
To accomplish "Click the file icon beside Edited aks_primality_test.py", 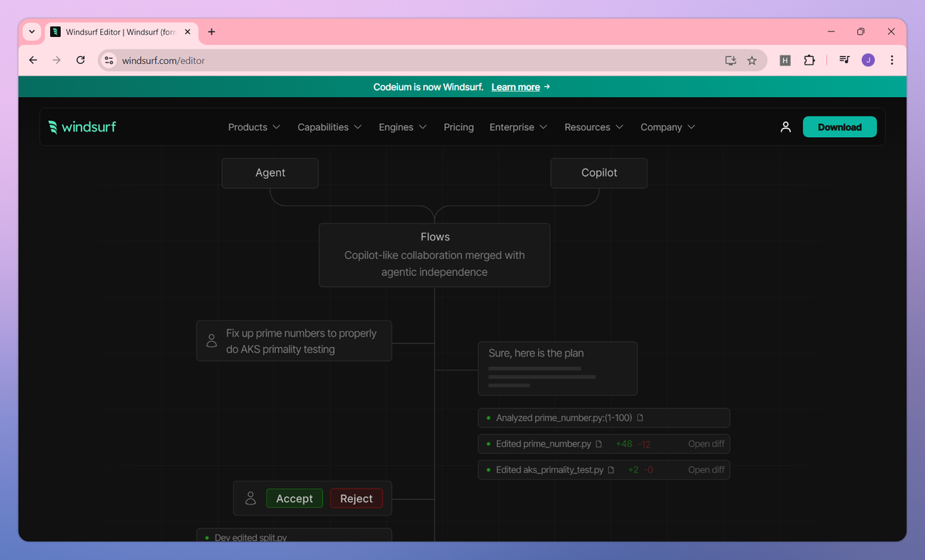I will 611,470.
